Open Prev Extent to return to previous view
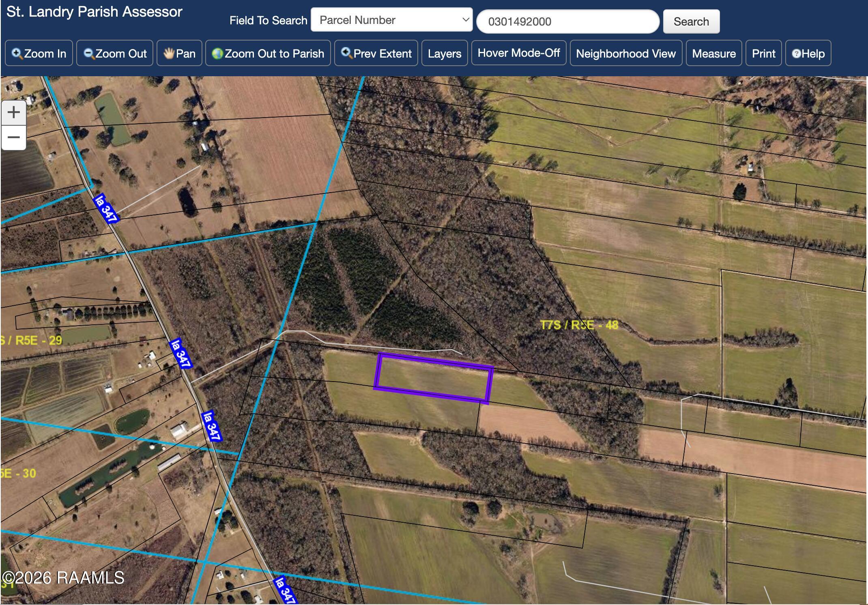 click(376, 53)
